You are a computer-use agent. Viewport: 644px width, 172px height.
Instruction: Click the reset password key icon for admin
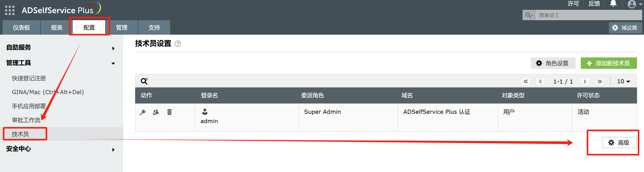pyautogui.click(x=143, y=112)
